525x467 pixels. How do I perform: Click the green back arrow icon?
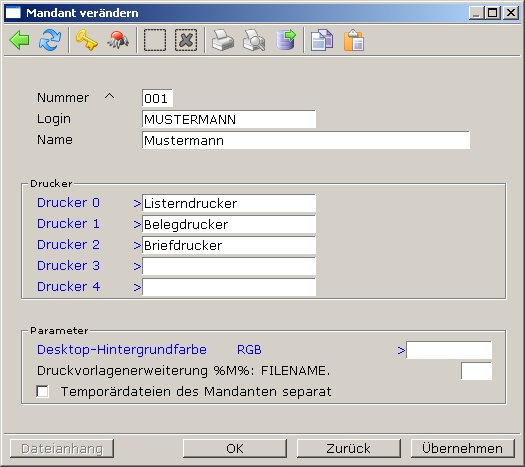click(19, 40)
